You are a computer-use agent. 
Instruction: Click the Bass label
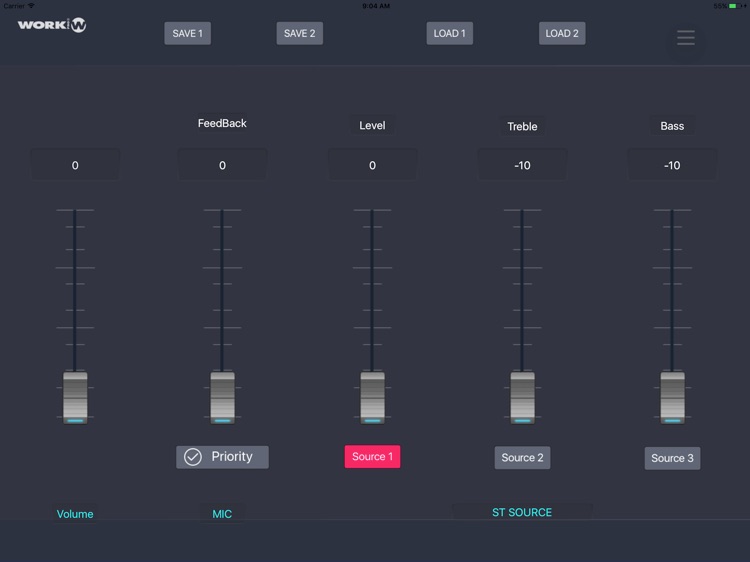coord(672,126)
